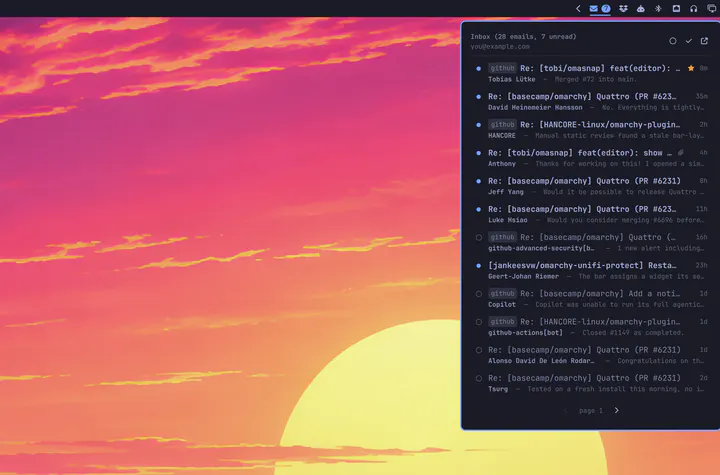
Task: Click the '35m' timestamp on Hansson's email
Action: [x=701, y=96]
